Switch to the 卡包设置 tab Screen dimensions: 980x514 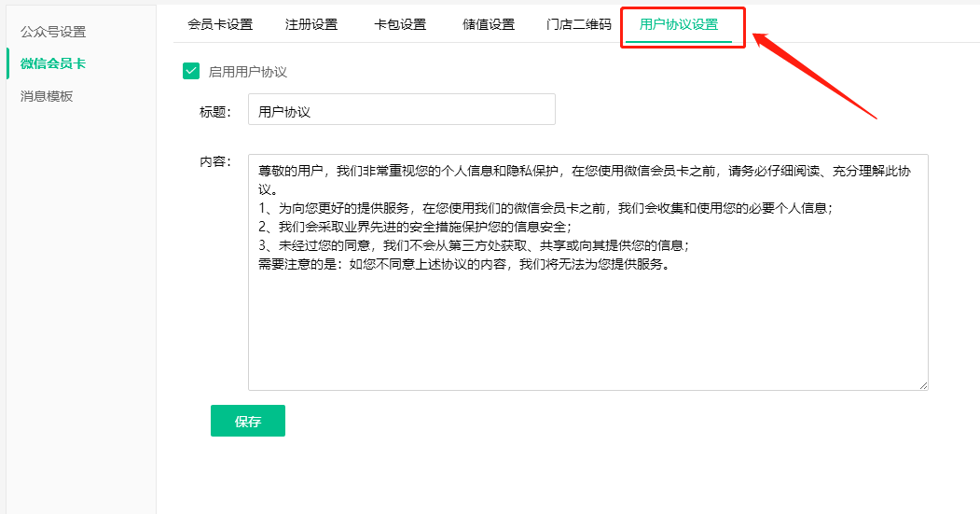(x=400, y=24)
